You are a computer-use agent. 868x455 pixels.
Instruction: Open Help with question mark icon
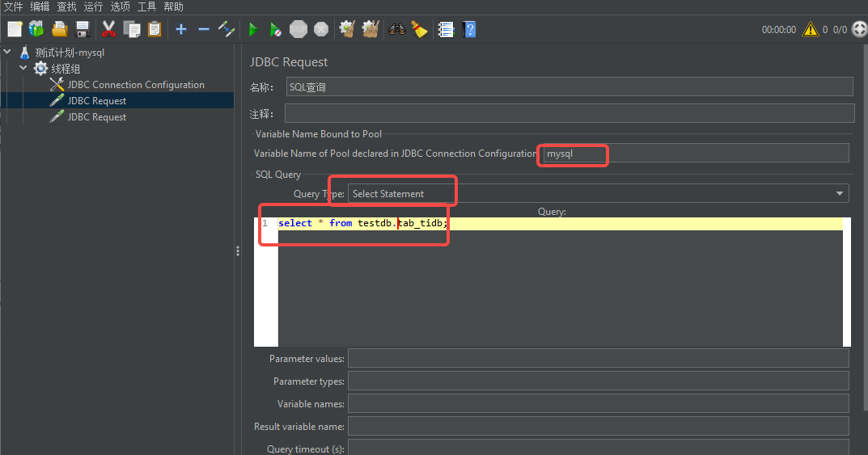pyautogui.click(x=469, y=29)
